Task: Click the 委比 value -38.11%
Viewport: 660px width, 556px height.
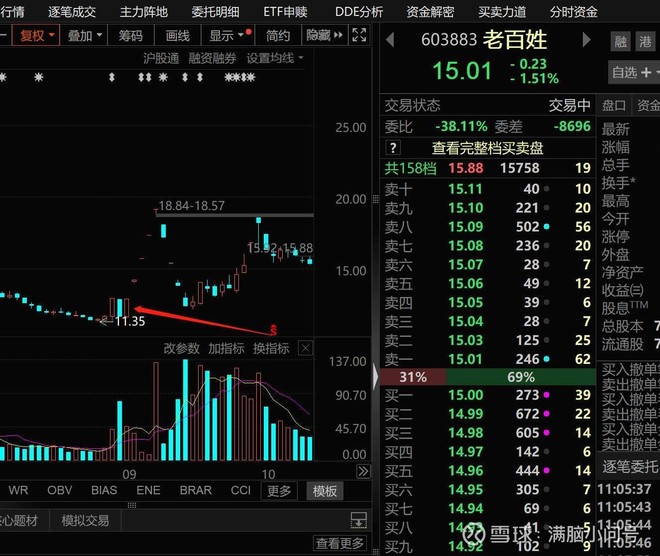Action: click(461, 126)
